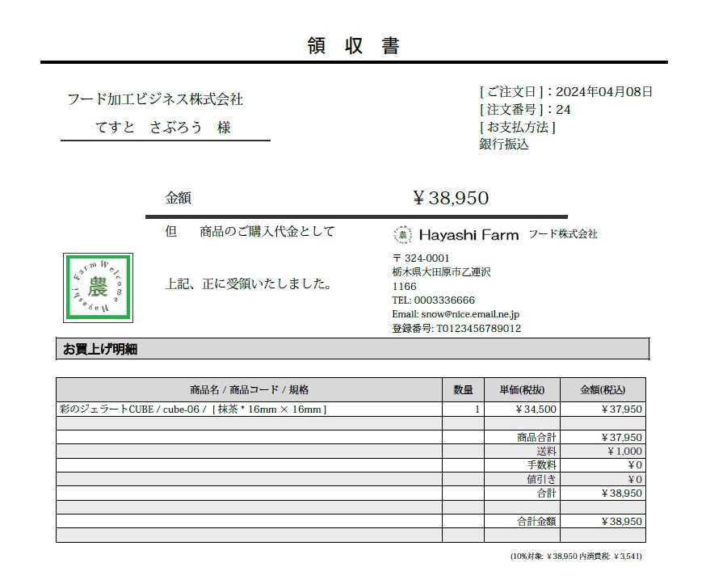Select the large amount ¥38,950
This screenshot has width=706, height=588.
pyautogui.click(x=451, y=198)
